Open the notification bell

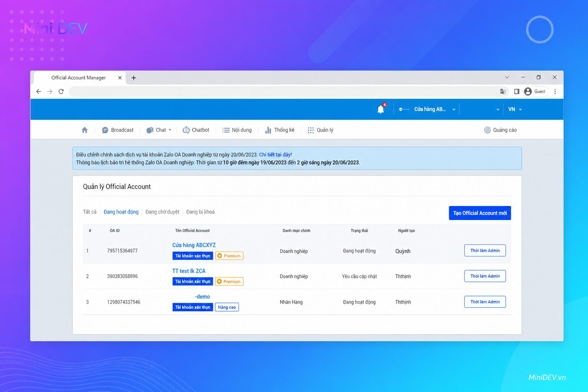[381, 109]
